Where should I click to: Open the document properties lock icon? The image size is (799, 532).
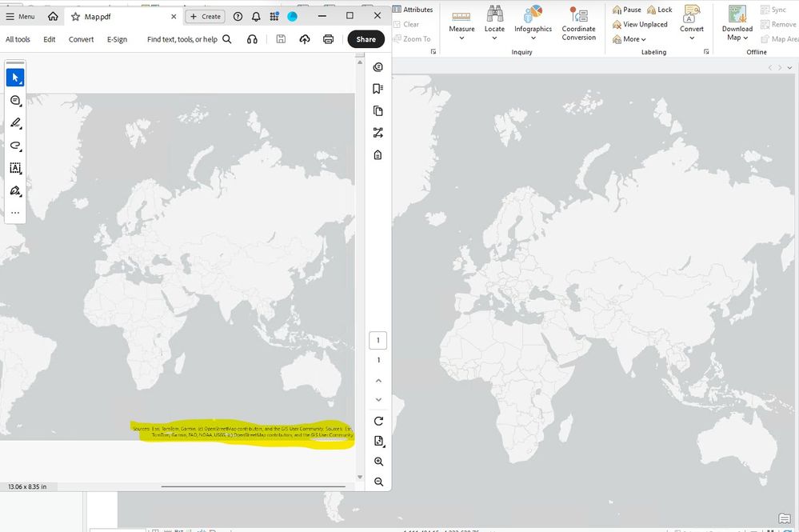click(378, 155)
